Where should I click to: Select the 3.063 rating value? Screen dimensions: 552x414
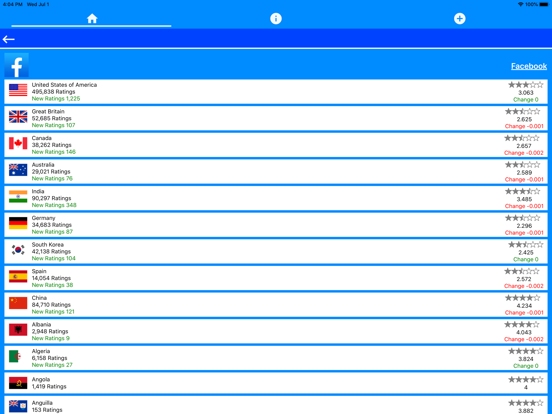(526, 93)
